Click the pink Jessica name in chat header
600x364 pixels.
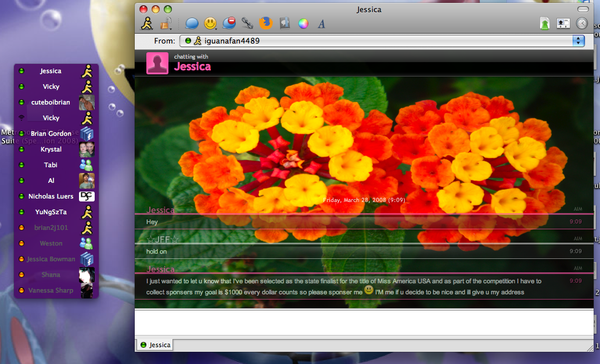pos(192,67)
